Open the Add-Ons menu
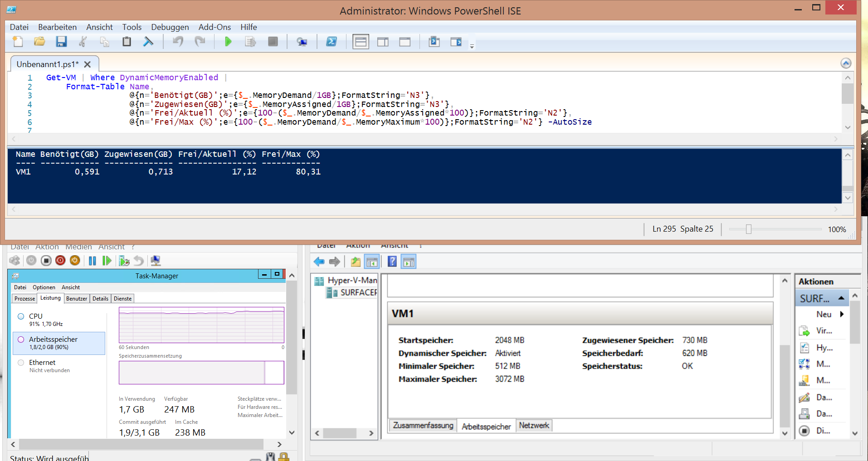Image resolution: width=868 pixels, height=461 pixels. tap(215, 27)
